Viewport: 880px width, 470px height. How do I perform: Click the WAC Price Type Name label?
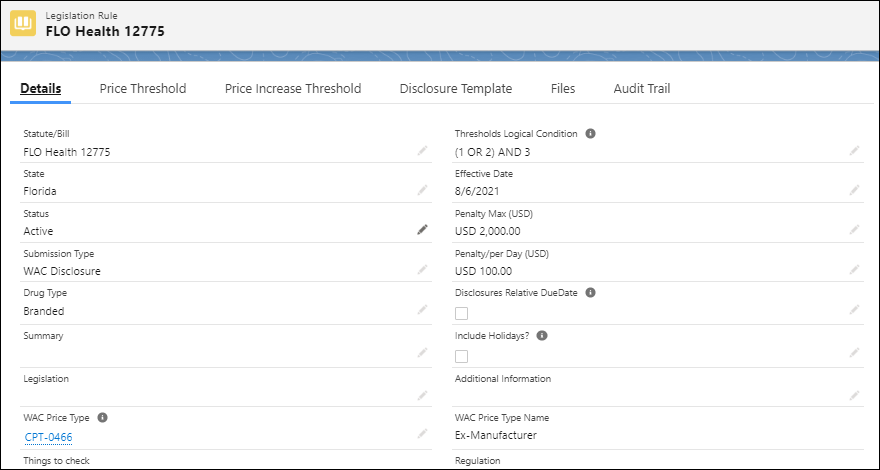pyautogui.click(x=502, y=418)
